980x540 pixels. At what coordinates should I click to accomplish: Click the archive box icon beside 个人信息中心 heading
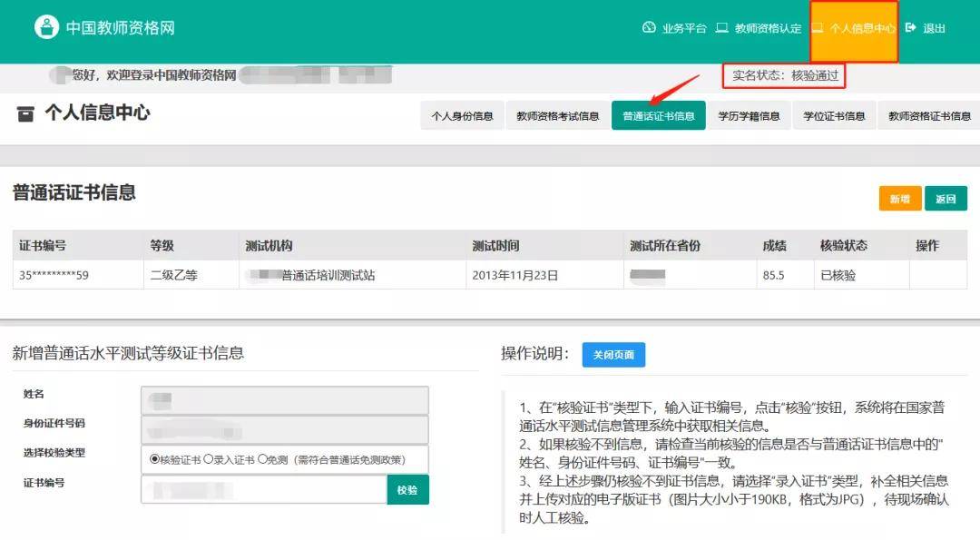coord(25,114)
